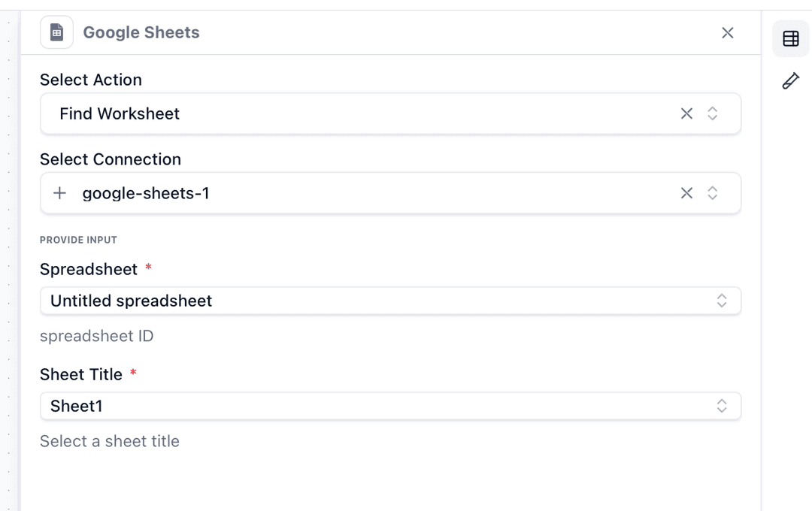Expand the Select Connection chevron arrows
Image resolution: width=812 pixels, height=511 pixels.
pyautogui.click(x=712, y=193)
